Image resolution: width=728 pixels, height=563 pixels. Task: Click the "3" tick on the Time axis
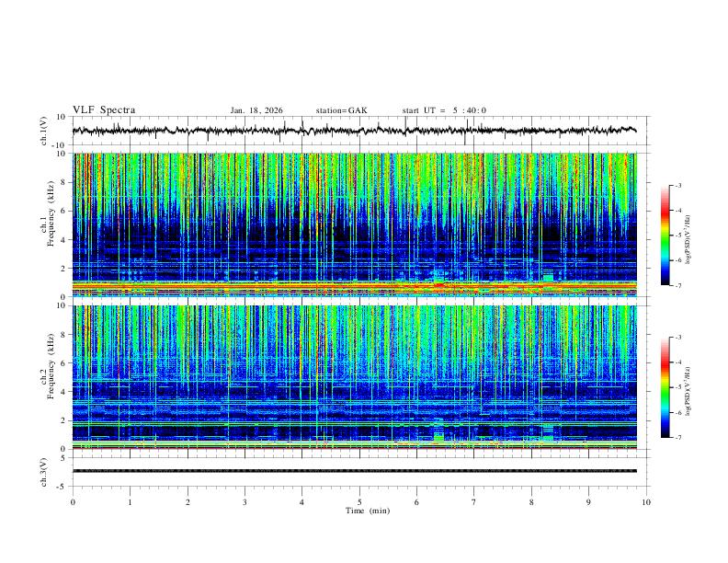[245, 502]
